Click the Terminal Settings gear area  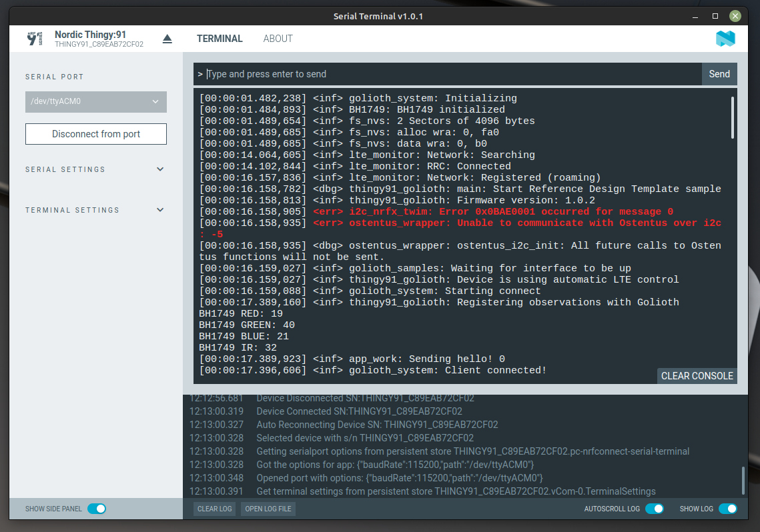tap(160, 209)
